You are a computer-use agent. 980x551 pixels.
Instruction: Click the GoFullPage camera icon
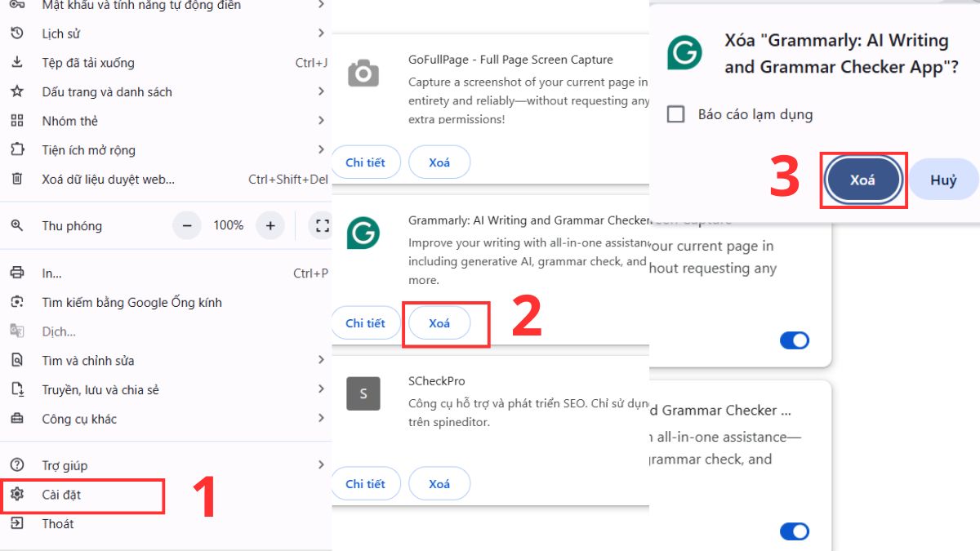click(363, 73)
